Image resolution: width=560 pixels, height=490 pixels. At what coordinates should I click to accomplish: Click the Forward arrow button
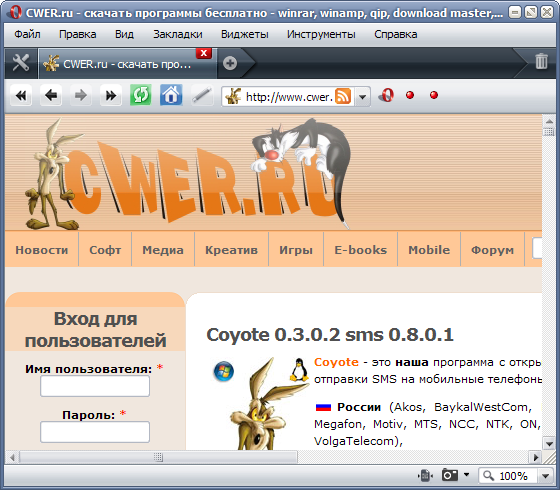tap(81, 95)
